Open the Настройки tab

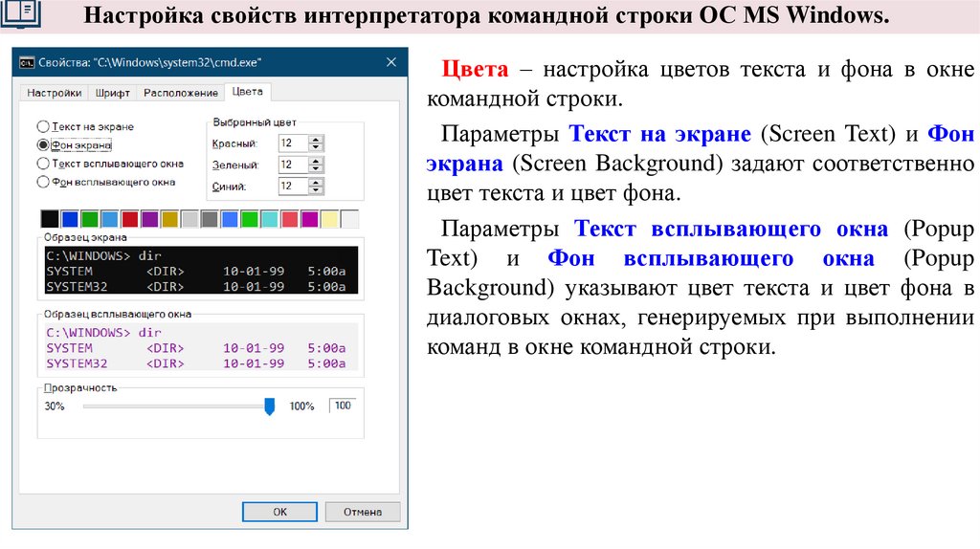point(55,93)
